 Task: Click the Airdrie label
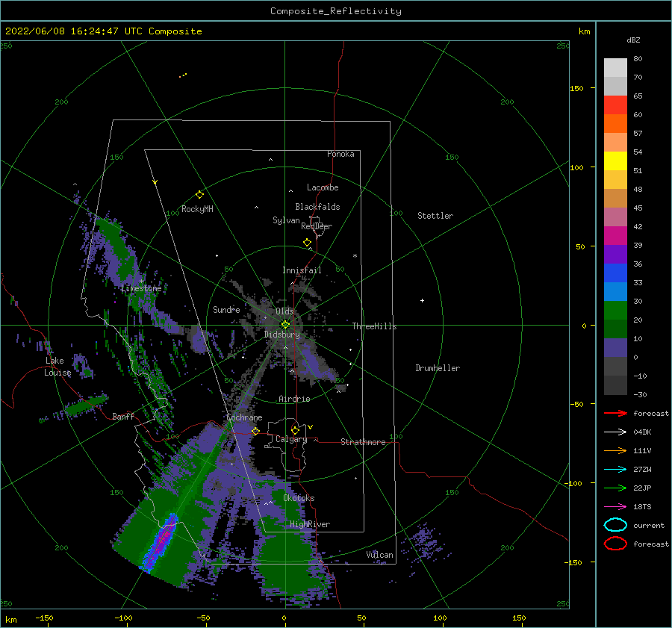coord(294,399)
